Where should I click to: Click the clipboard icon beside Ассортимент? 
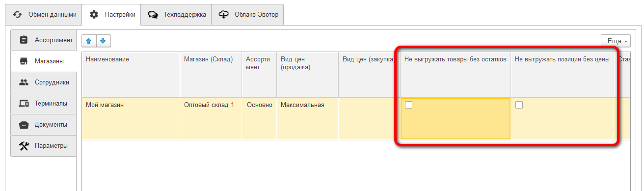[x=23, y=40]
